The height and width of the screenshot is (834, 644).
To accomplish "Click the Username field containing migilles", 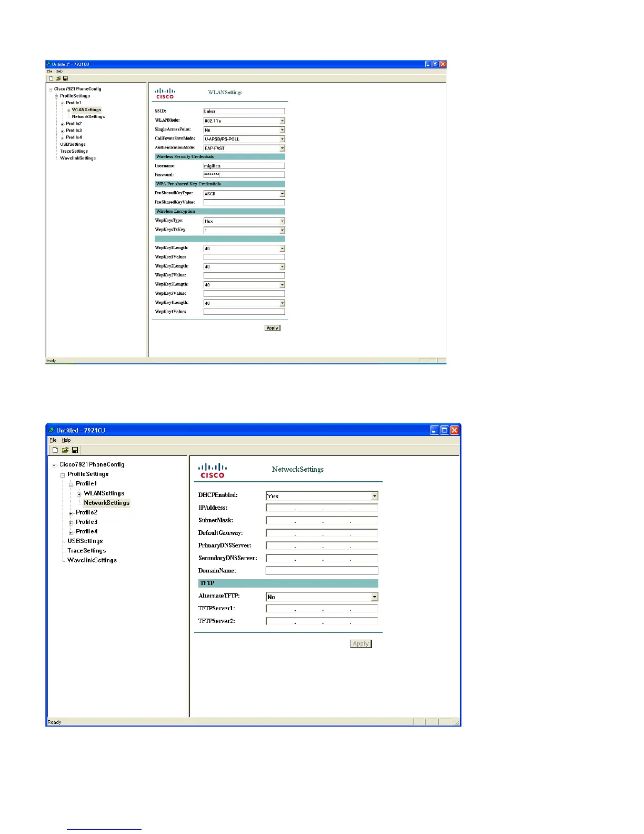I will click(244, 166).
